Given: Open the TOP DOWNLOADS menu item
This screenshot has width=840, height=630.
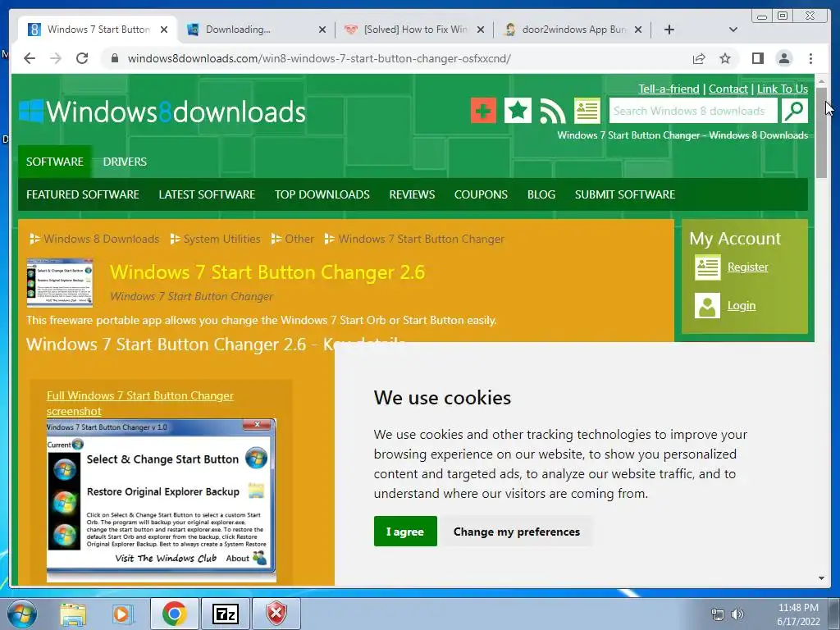Looking at the screenshot, I should 322,194.
